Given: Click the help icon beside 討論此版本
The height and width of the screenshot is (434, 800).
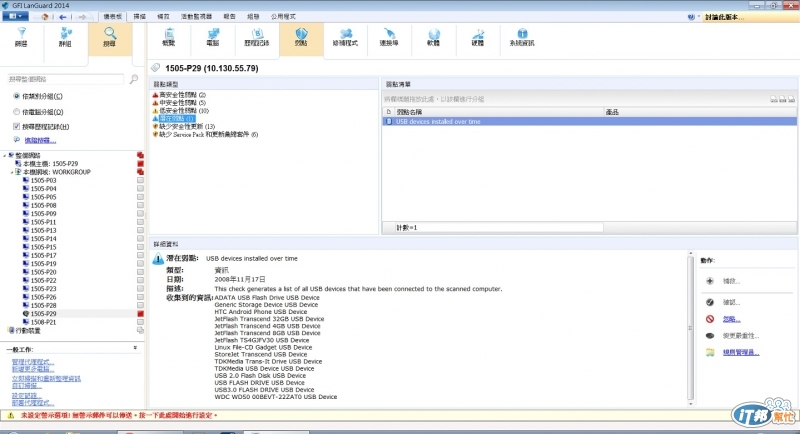Looking at the screenshot, I should [x=691, y=17].
